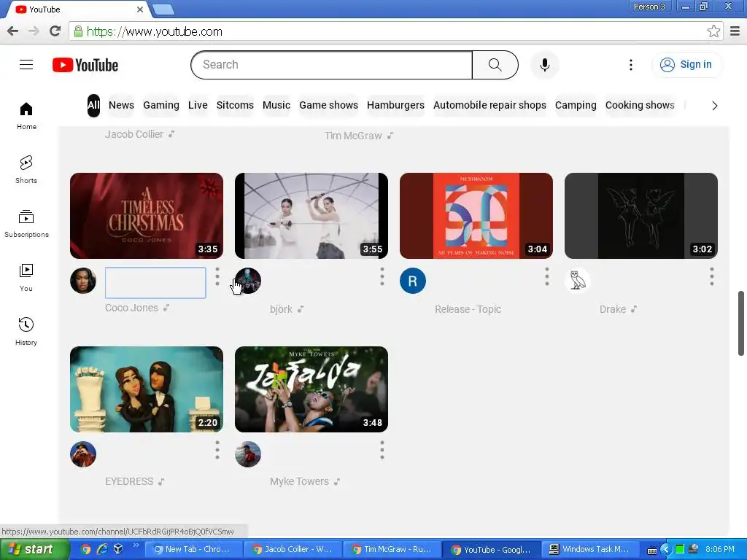Image resolution: width=747 pixels, height=560 pixels.
Task: Select Automobile repair shops chip
Action: (x=489, y=105)
